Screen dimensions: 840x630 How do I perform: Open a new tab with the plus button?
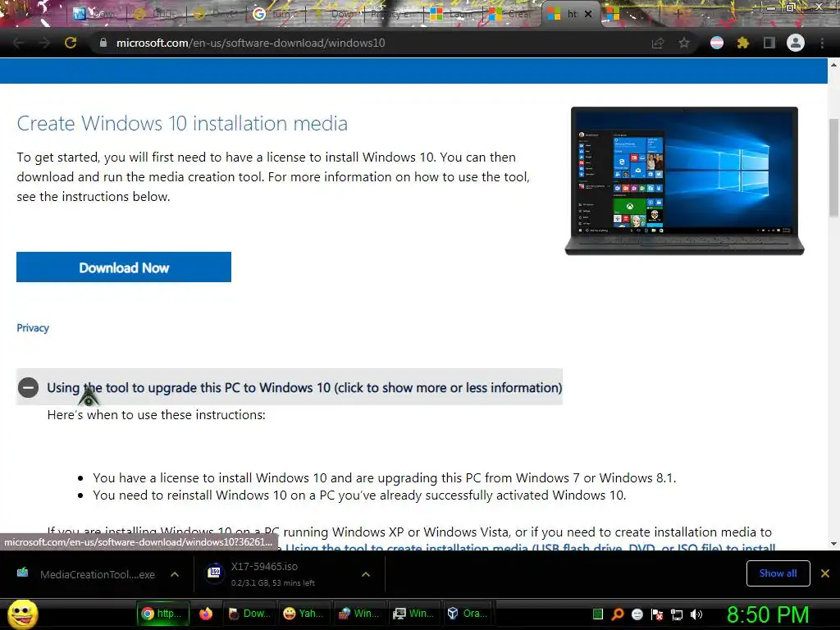pos(678,14)
